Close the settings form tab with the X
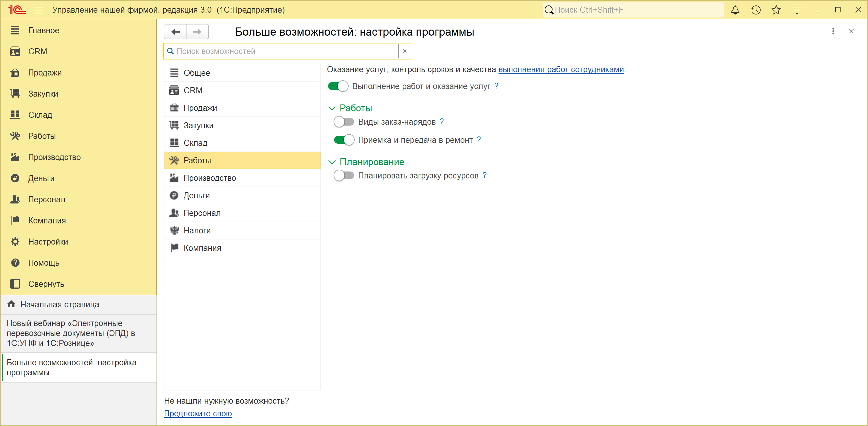 pyautogui.click(x=851, y=31)
